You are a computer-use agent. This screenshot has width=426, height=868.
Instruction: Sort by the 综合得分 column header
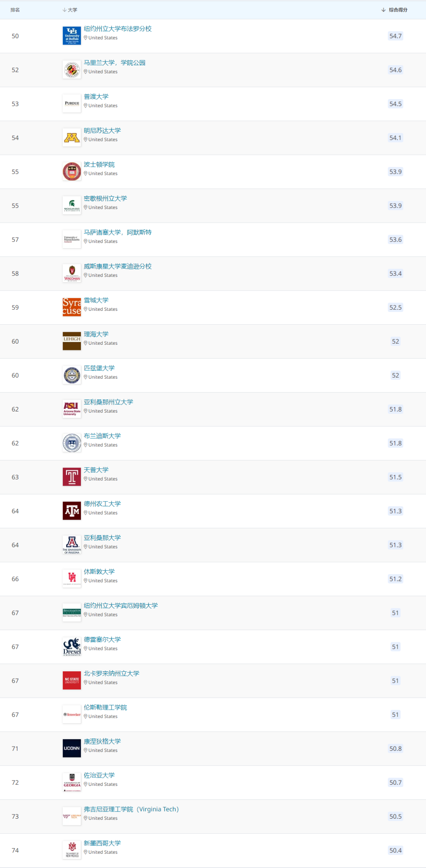pos(394,10)
